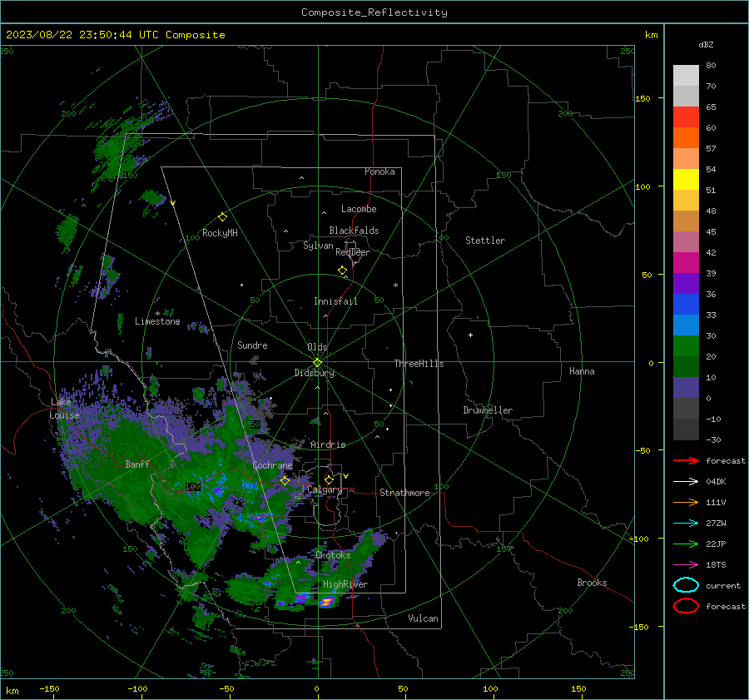
Task: Click the 18TS legend text
Action: [x=716, y=565]
